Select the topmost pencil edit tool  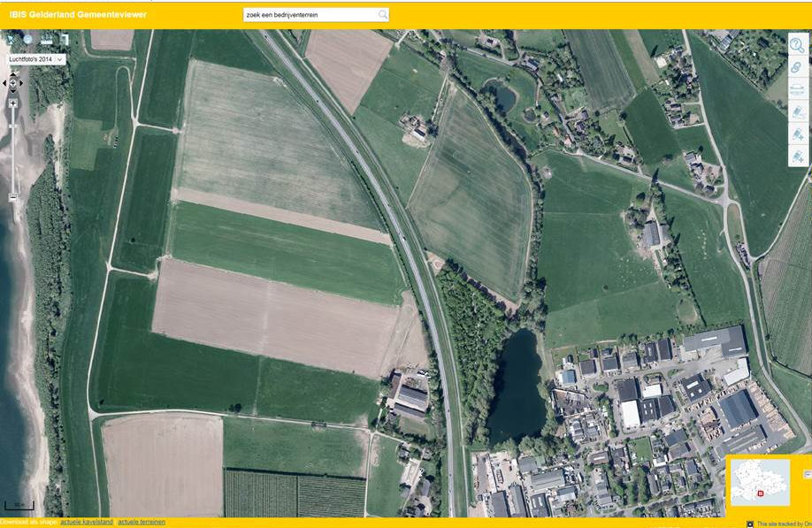click(797, 112)
